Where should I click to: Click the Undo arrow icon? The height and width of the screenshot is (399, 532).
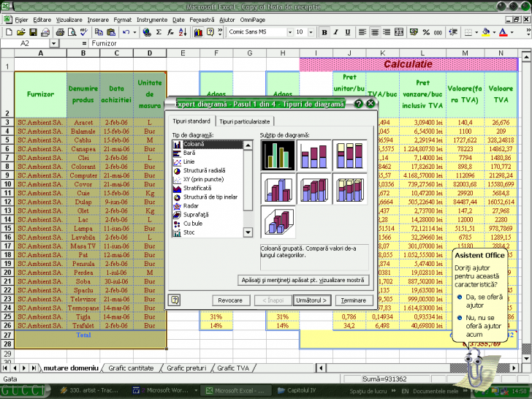(126, 32)
